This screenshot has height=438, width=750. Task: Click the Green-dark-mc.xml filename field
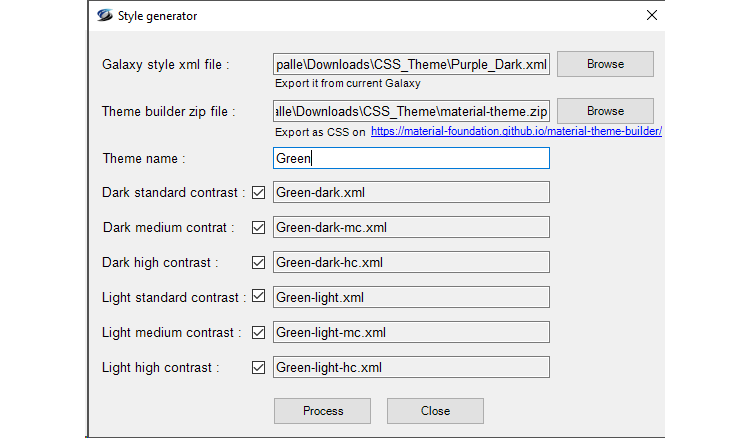[x=411, y=228]
